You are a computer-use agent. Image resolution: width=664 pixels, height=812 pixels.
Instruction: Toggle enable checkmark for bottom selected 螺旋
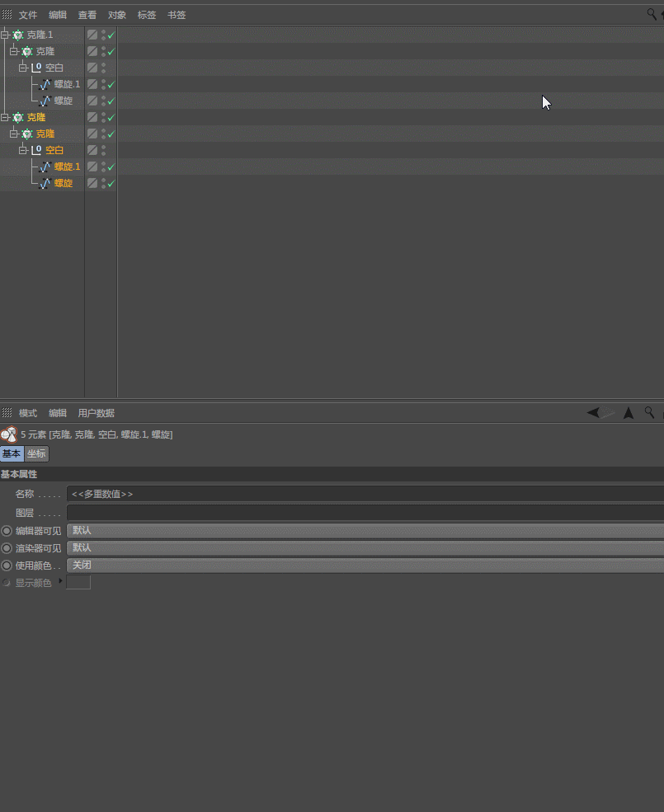[111, 183]
